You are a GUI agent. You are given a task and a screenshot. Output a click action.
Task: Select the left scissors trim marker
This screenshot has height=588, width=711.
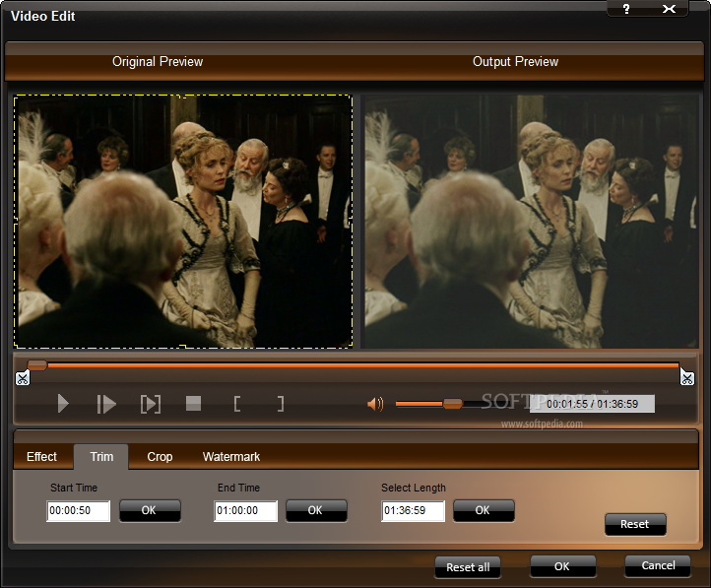[23, 377]
